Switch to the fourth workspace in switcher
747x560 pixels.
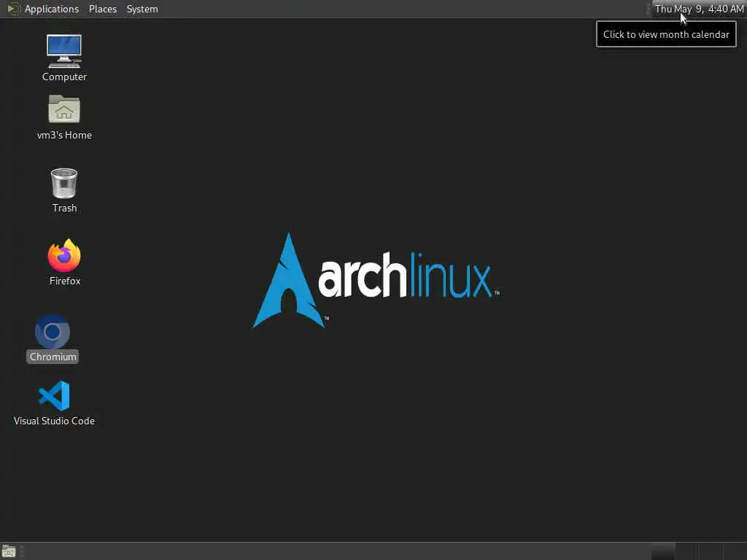(735, 551)
